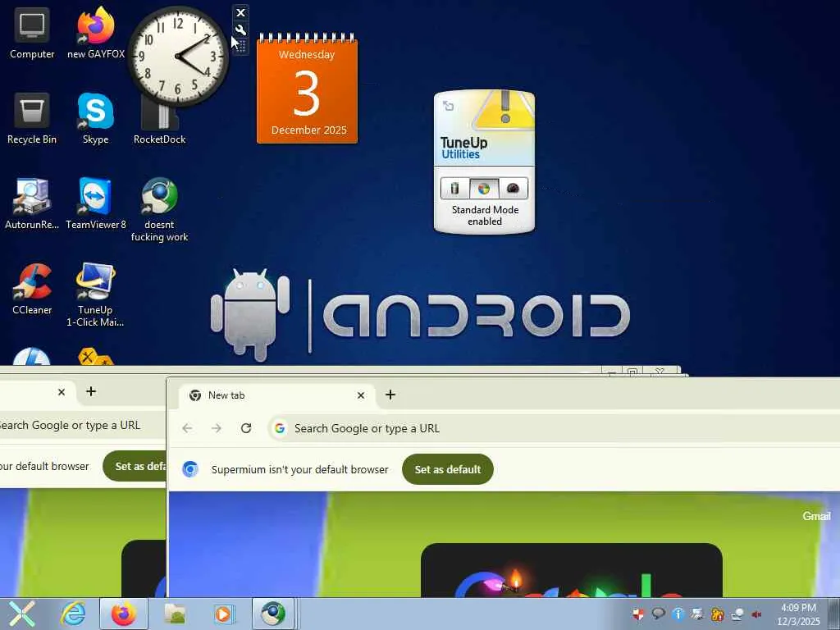This screenshot has height=630, width=840.
Task: Open the file explorer taskbar icon
Action: point(175,614)
